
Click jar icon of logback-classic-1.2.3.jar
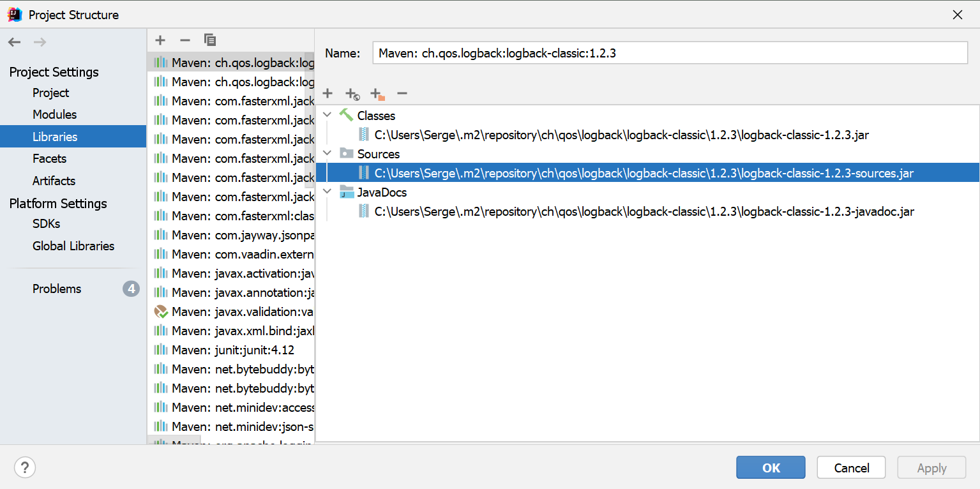click(364, 135)
